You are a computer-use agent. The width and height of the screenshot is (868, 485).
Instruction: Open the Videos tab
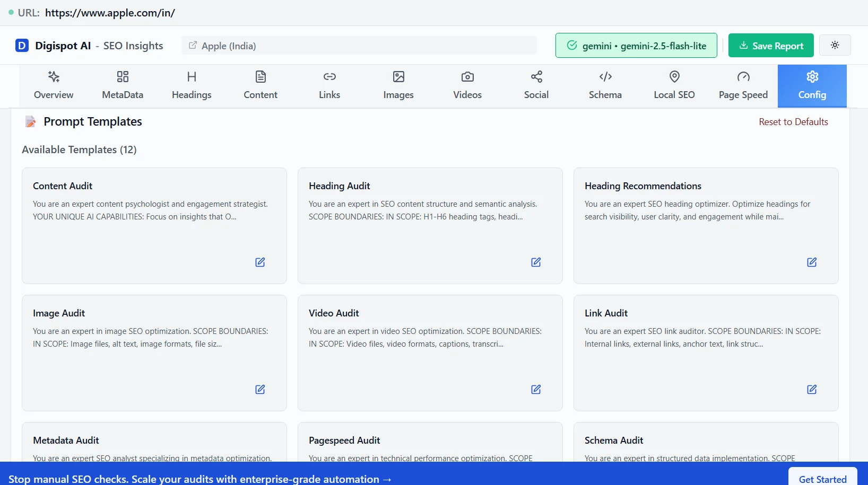point(467,86)
